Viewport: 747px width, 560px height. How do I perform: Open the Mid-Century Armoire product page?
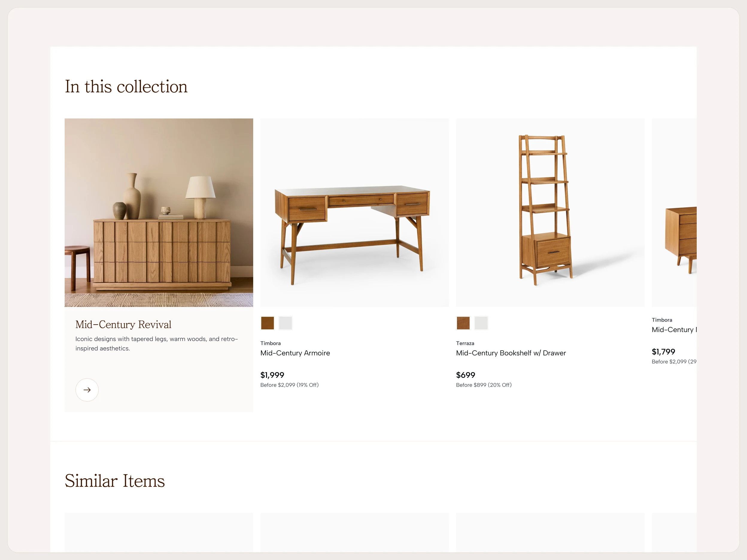[295, 353]
